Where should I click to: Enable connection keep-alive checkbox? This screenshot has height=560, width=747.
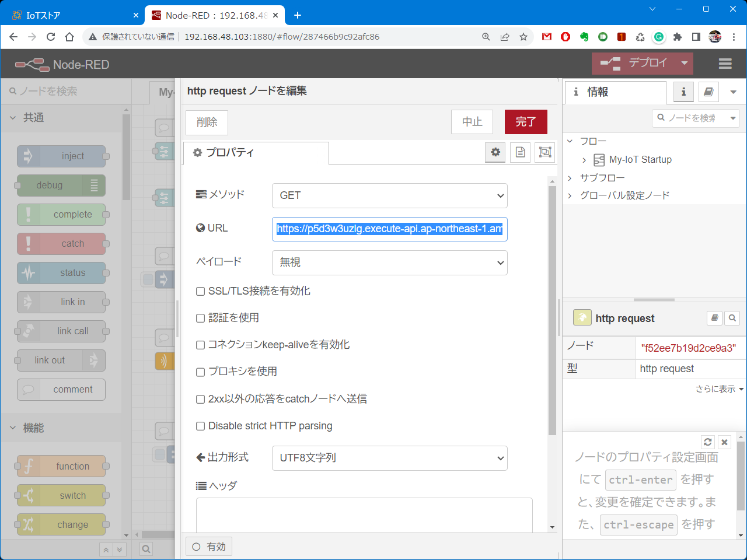200,345
